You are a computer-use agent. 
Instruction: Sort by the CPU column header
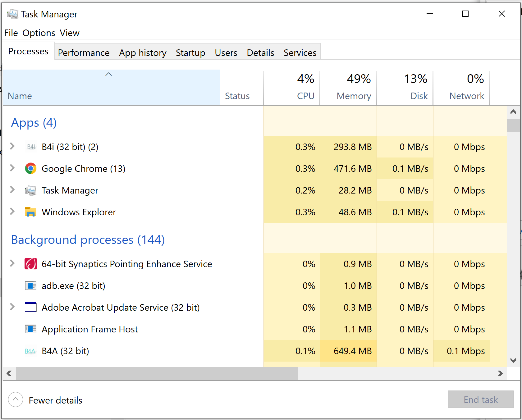(305, 96)
